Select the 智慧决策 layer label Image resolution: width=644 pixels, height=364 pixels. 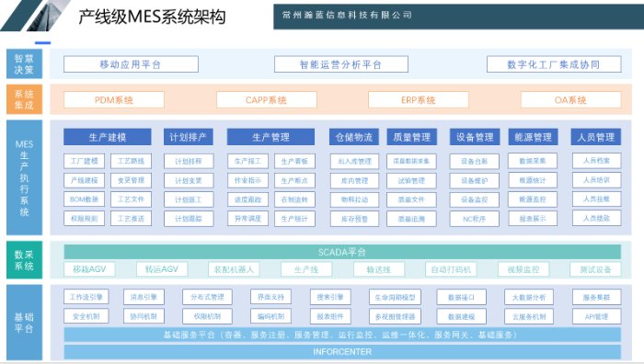pyautogui.click(x=24, y=64)
